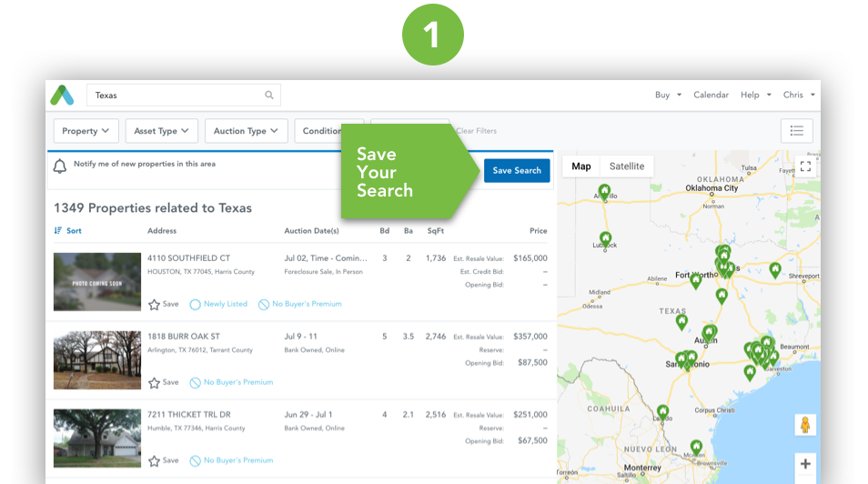Click the Clear Filters link
Viewport: 868px width, 484px height.
476,131
